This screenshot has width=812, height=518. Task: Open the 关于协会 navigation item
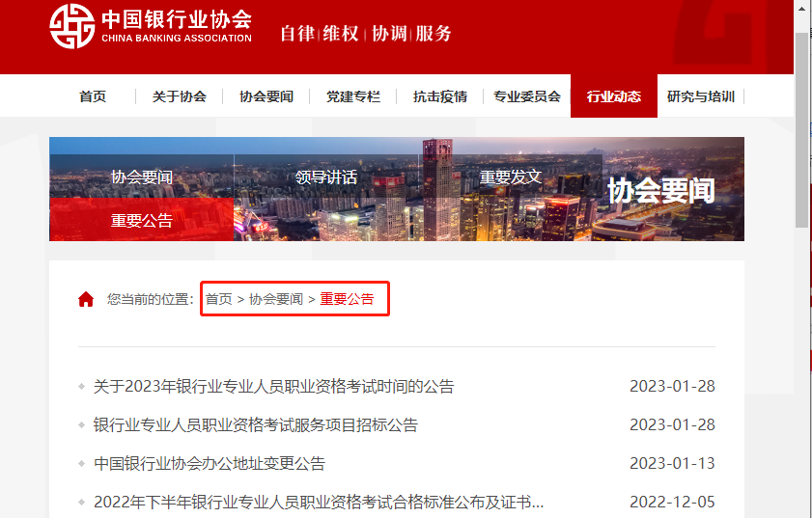[x=180, y=96]
